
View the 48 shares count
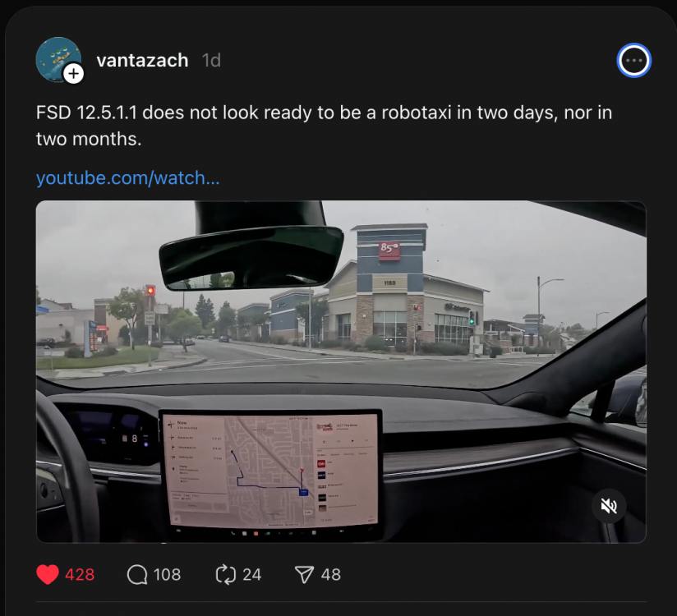331,575
